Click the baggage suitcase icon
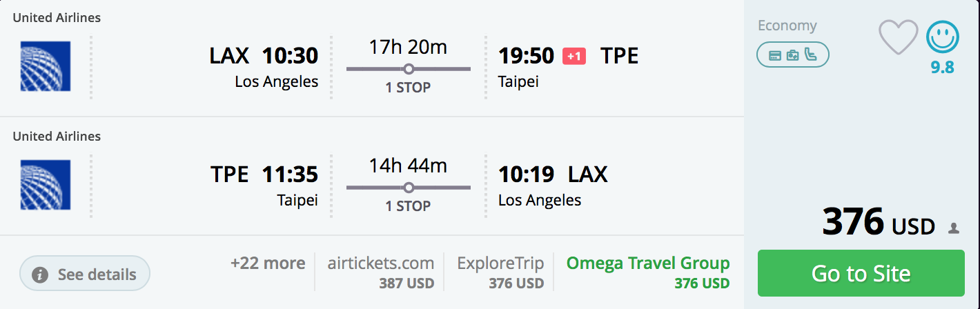980x309 pixels. 793,55
